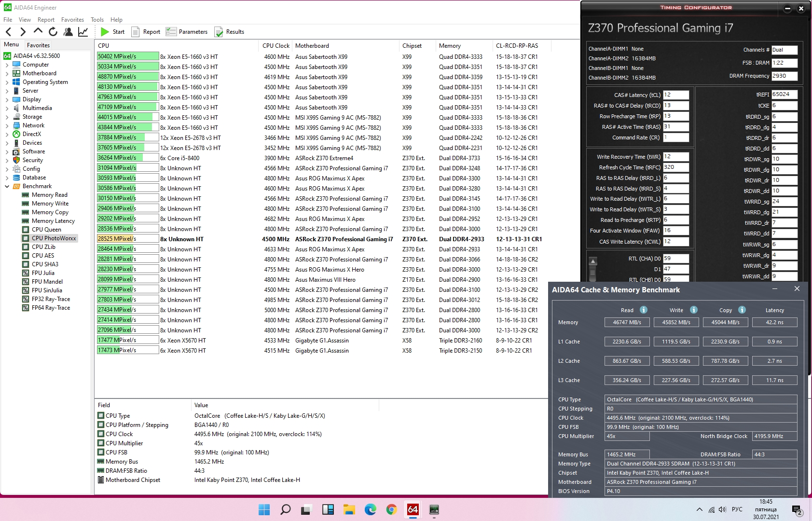This screenshot has width=812, height=521.
Task: Sort results by Motherboard column
Action: point(346,46)
